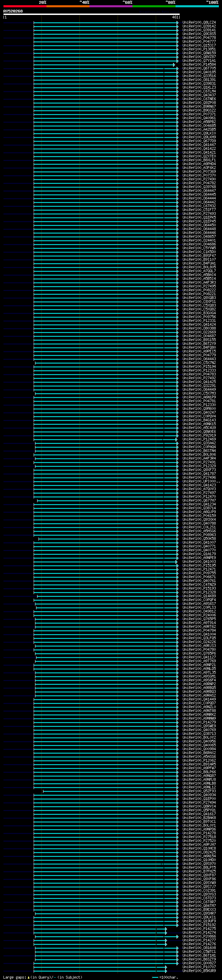Image resolution: width=222 pixels, height=980 pixels.
Task: Select hit label UniRef100_P12469
Action: click(199, 439)
